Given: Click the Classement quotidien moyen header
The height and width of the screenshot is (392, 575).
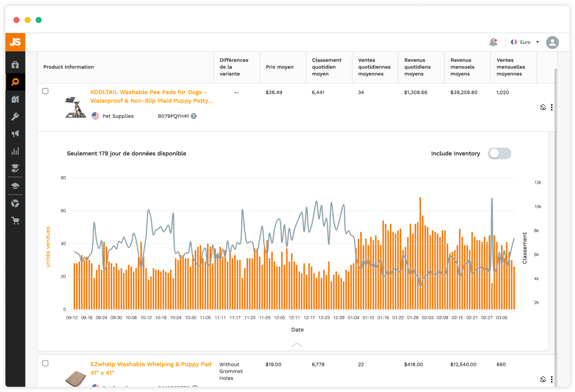Looking at the screenshot, I should [327, 67].
